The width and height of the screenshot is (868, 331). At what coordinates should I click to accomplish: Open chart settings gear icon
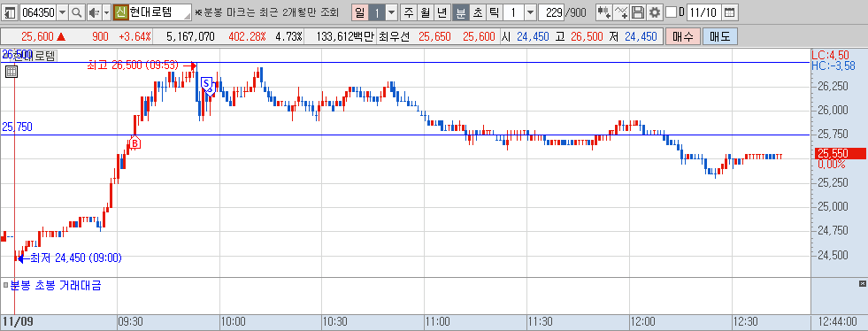(655, 12)
